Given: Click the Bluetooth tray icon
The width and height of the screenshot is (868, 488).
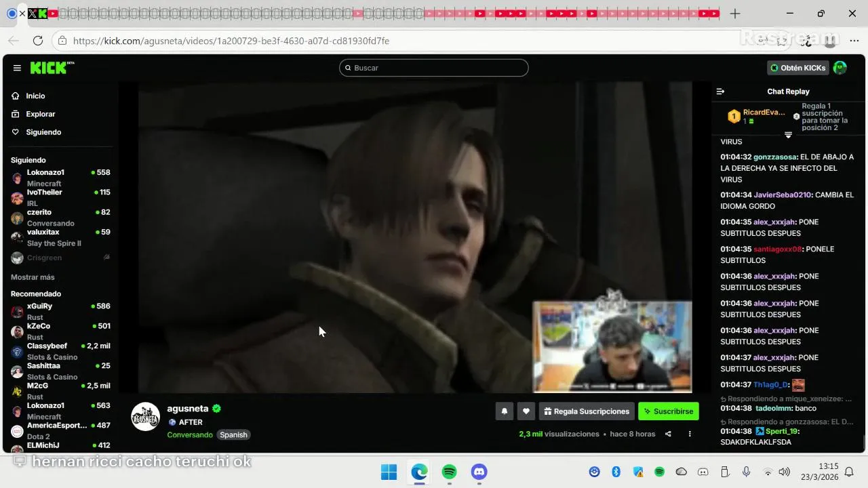Looking at the screenshot, I should tap(616, 472).
